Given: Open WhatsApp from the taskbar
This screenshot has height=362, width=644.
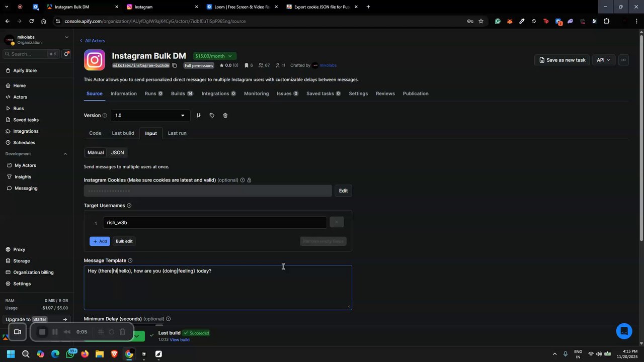Looking at the screenshot, I should [x=70, y=354].
